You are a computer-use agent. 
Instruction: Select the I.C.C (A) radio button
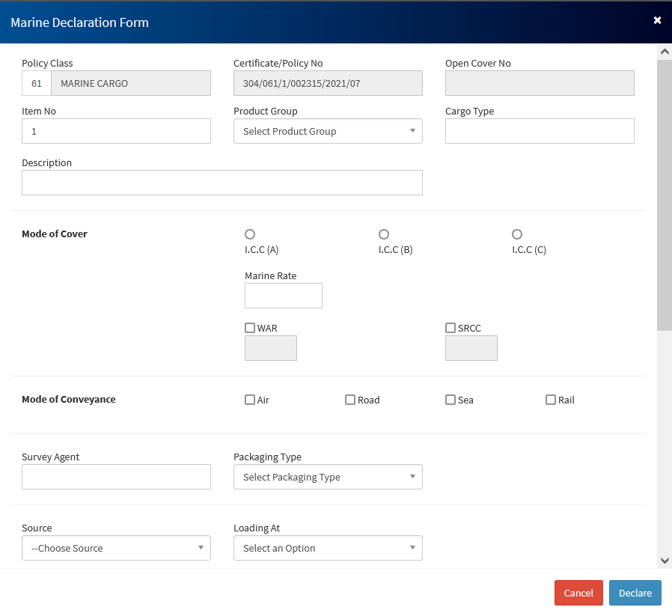tap(250, 234)
